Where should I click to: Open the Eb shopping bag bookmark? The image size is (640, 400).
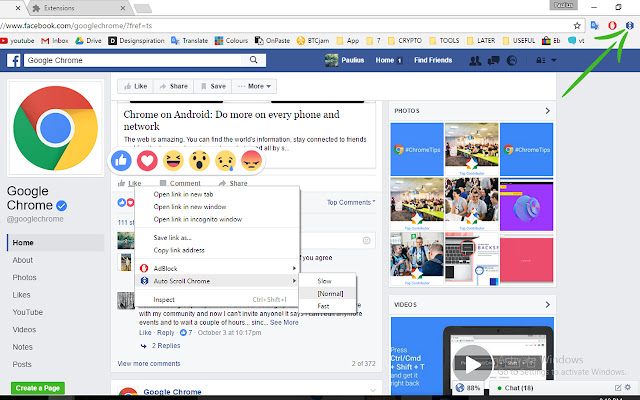pos(551,40)
